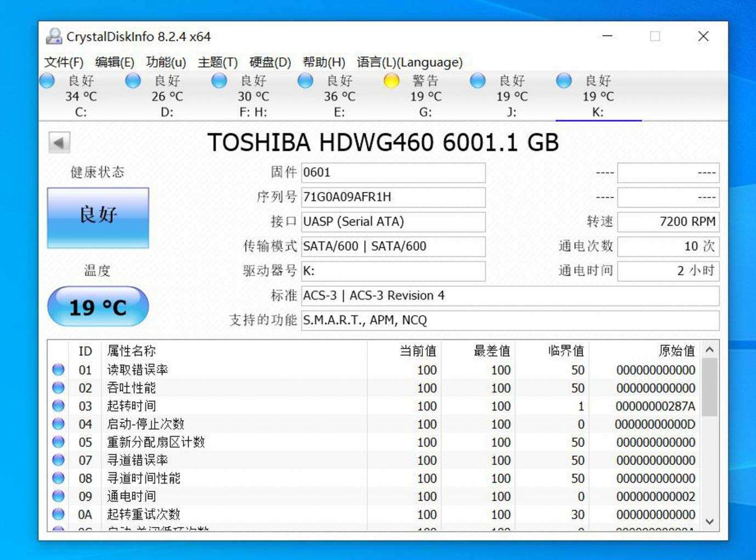
Task: Click the serial number field 71G0A09AFR1H
Action: click(x=393, y=197)
